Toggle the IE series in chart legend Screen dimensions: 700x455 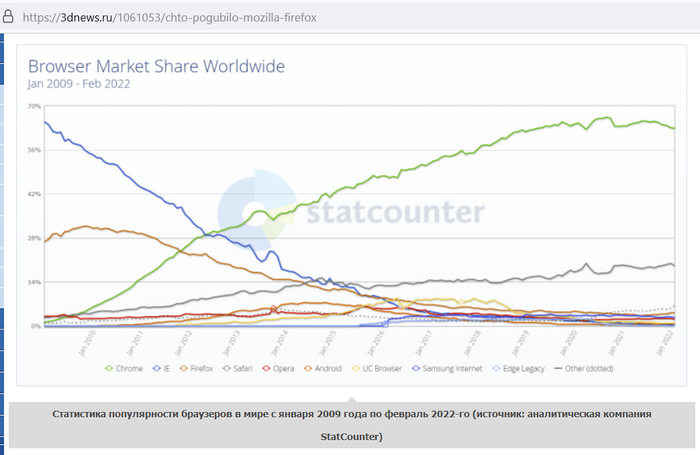pyautogui.click(x=160, y=368)
